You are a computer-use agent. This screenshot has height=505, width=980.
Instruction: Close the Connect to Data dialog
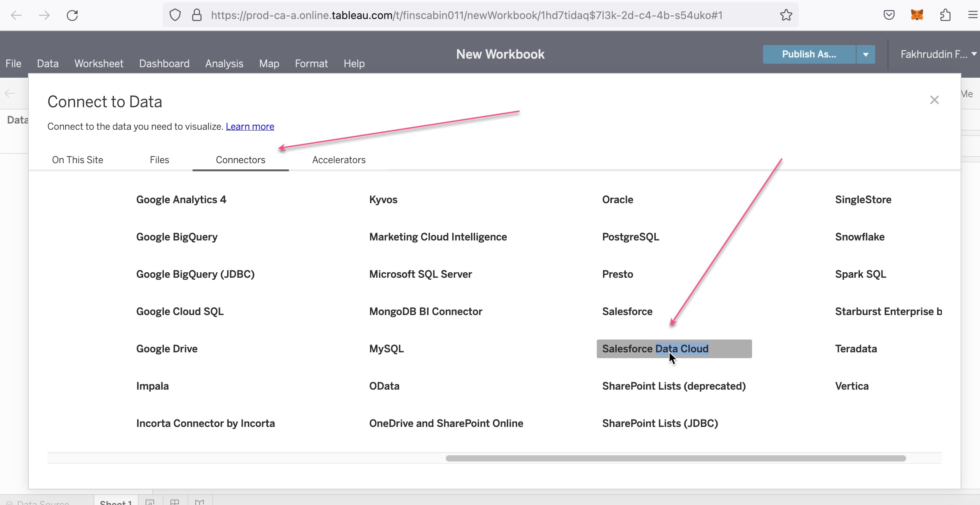point(935,100)
